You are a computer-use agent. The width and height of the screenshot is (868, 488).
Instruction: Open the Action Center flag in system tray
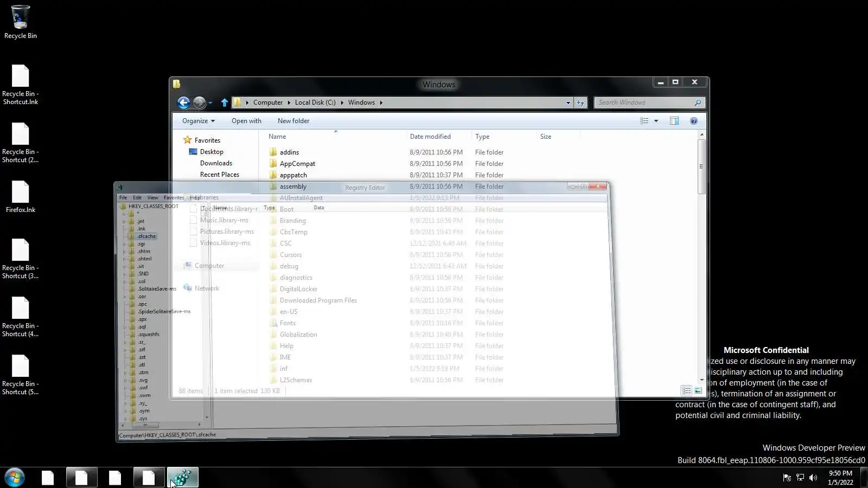coord(787,478)
